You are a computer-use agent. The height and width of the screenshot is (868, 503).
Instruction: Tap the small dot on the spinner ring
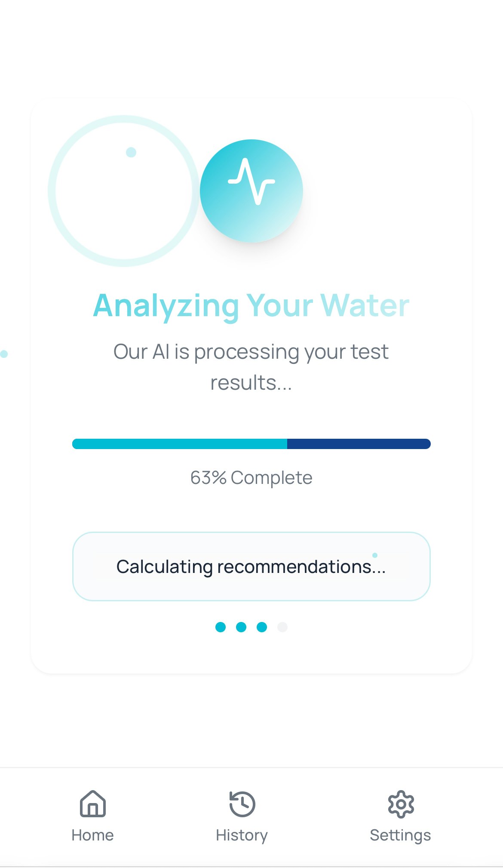(x=132, y=152)
